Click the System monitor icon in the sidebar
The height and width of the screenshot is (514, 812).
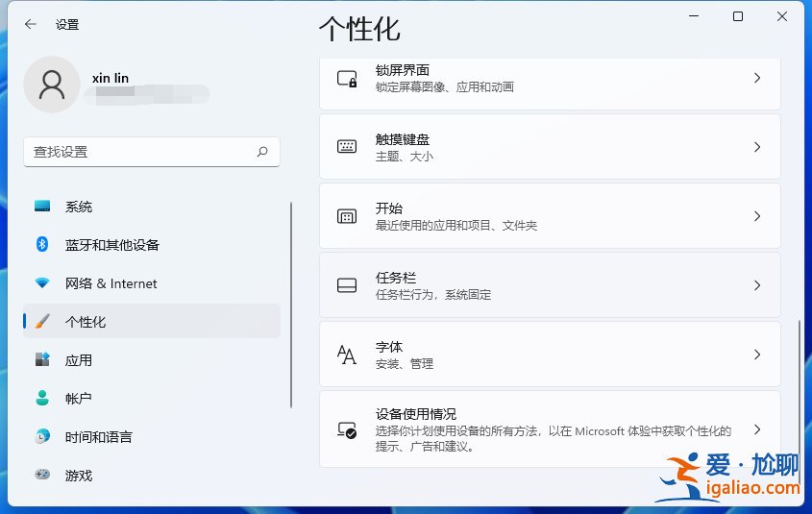[x=42, y=206]
